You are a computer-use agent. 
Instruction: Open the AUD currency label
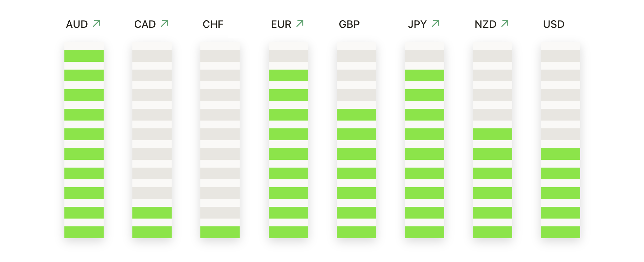(x=77, y=25)
